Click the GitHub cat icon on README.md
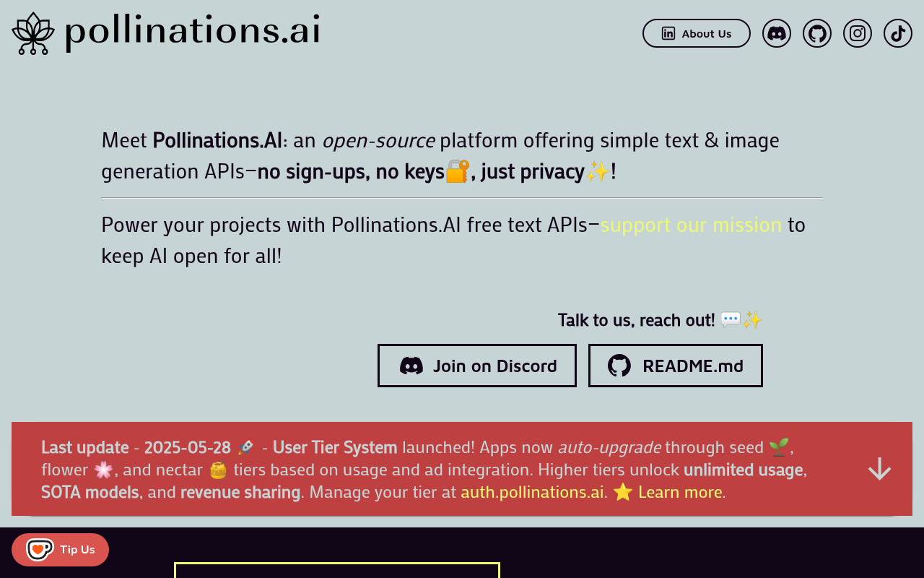 pos(618,365)
